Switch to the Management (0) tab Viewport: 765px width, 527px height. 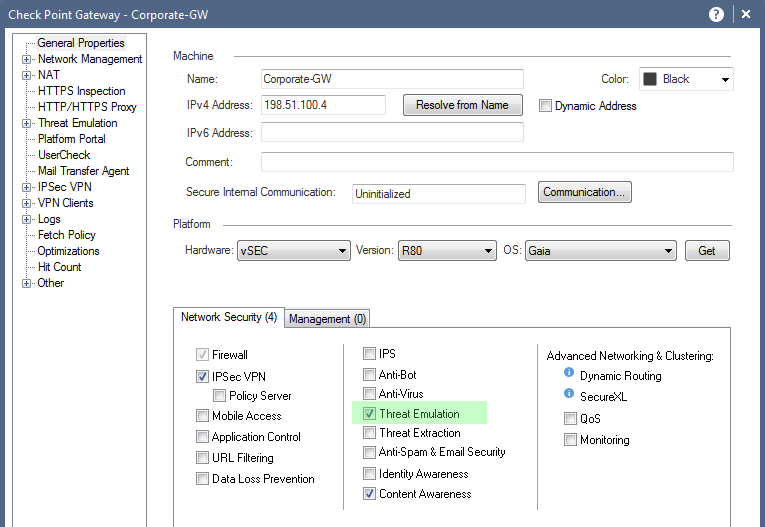[x=327, y=319]
